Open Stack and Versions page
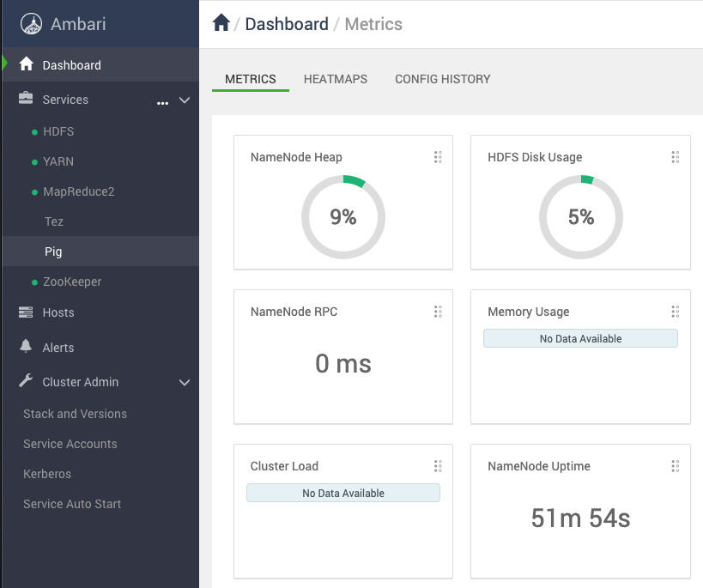 pyautogui.click(x=75, y=414)
